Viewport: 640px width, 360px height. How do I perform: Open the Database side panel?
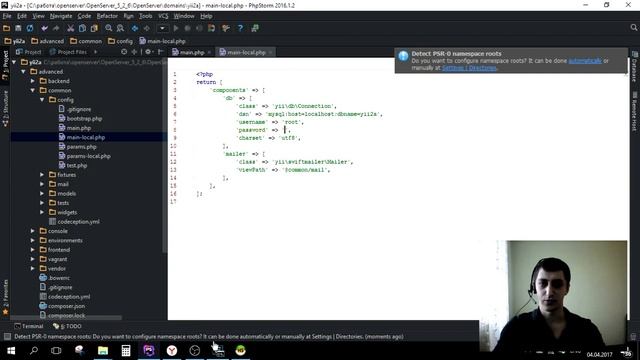tap(634, 67)
